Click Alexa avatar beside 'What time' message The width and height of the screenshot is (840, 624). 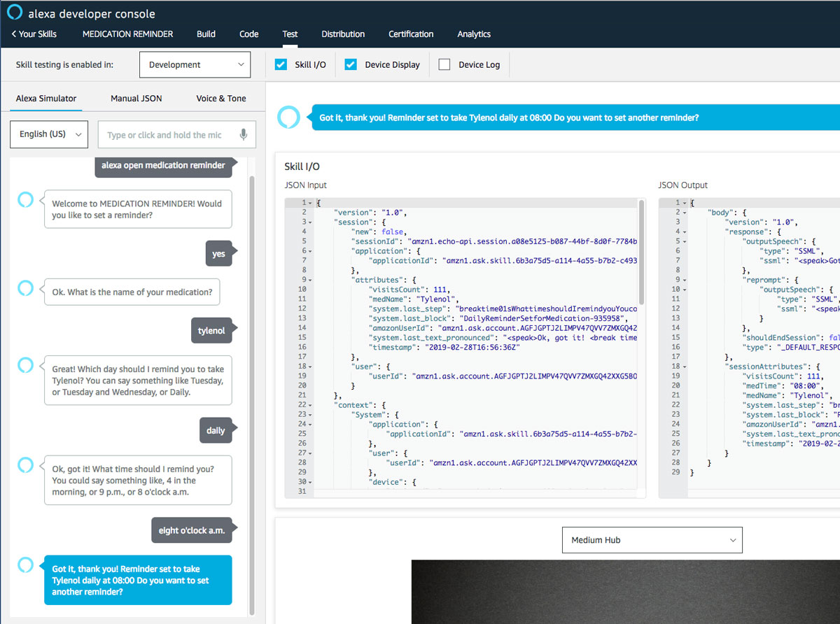25,465
